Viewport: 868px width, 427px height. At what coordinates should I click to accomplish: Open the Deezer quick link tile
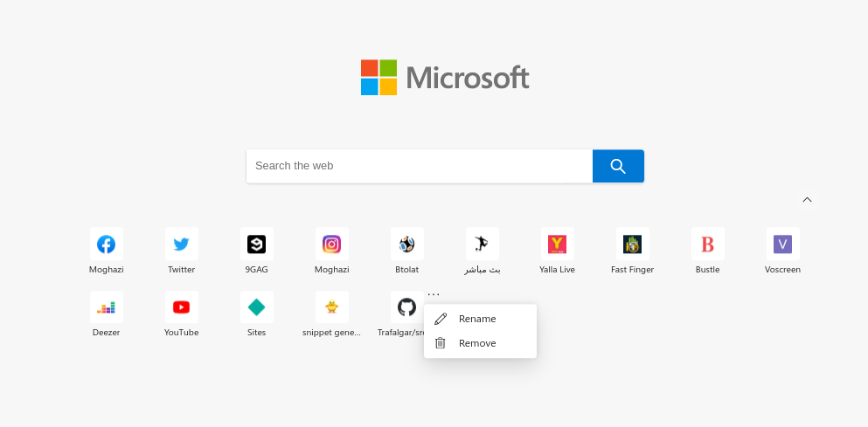107,307
